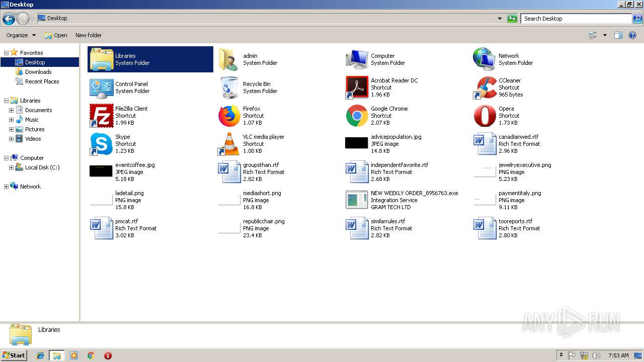644x362 pixels.
Task: Expand the Documents library node
Action: click(11, 110)
